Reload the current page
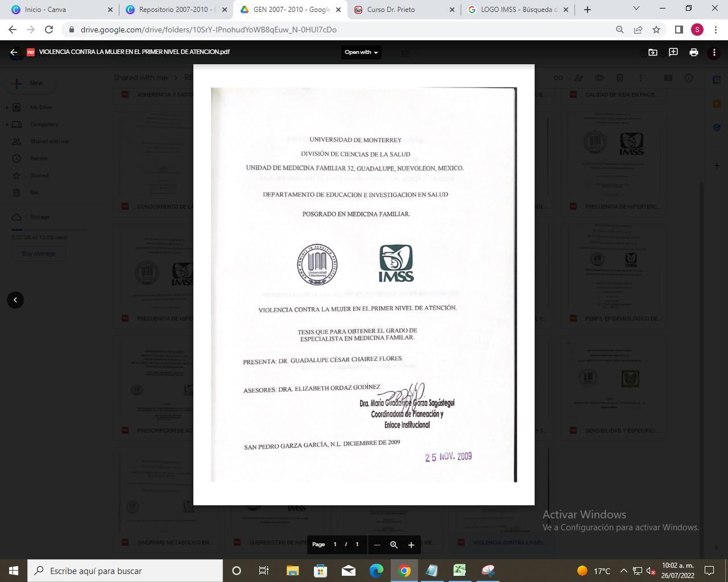This screenshot has height=582, width=728. [49, 30]
